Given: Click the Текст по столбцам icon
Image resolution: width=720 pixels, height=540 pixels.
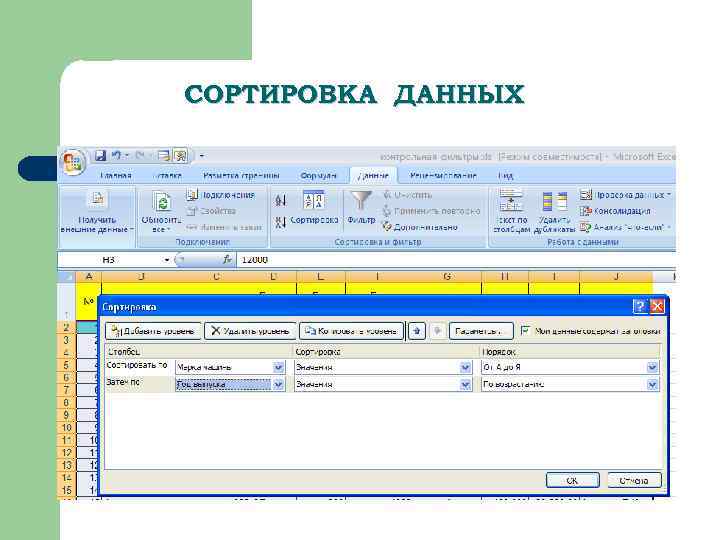Looking at the screenshot, I should [511, 200].
